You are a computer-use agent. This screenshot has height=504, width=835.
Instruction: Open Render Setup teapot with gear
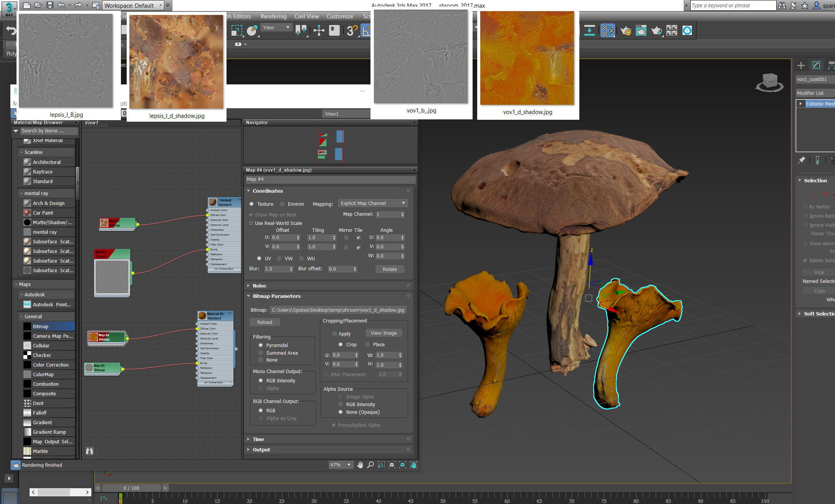tap(626, 30)
